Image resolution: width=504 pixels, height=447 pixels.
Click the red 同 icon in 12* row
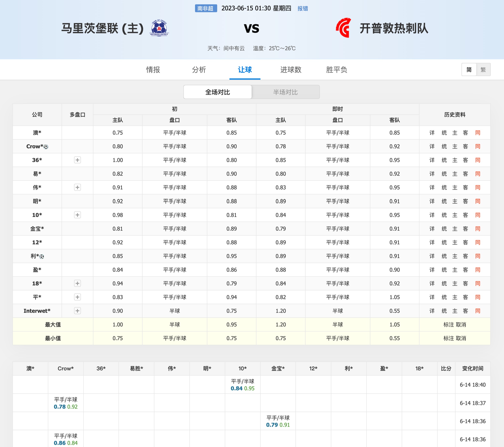pyautogui.click(x=478, y=242)
